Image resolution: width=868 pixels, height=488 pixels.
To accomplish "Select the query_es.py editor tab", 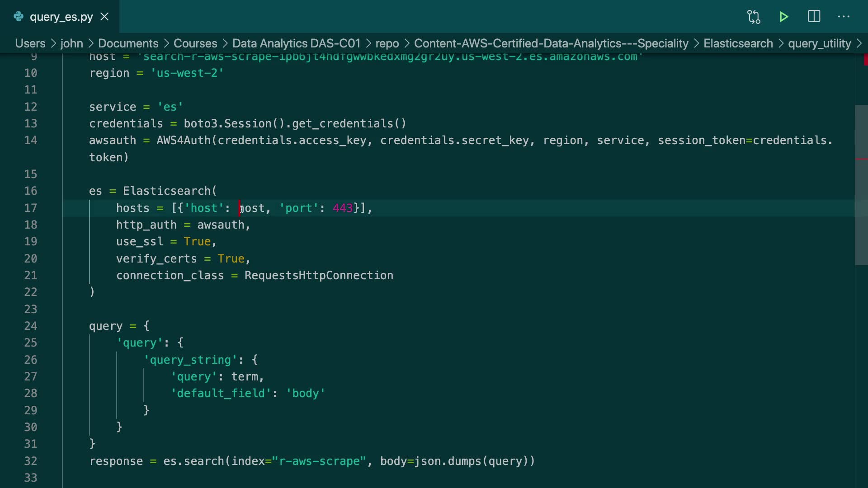I will [61, 17].
